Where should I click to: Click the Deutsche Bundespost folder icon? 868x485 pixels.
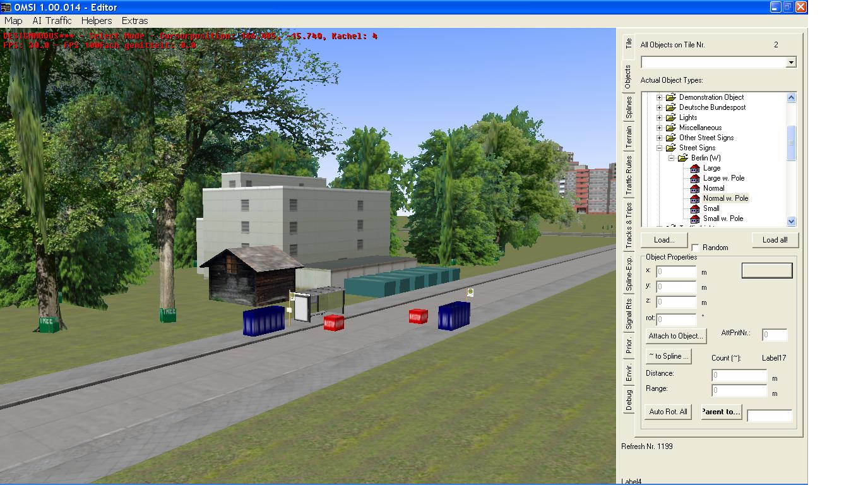670,107
